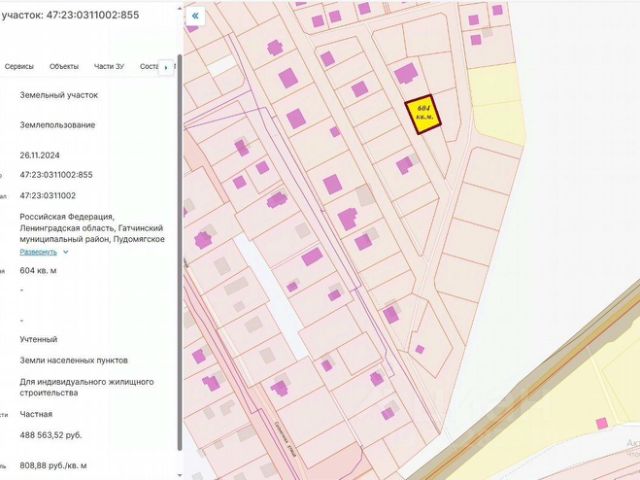Open the Части ЗУ tab

click(x=109, y=67)
